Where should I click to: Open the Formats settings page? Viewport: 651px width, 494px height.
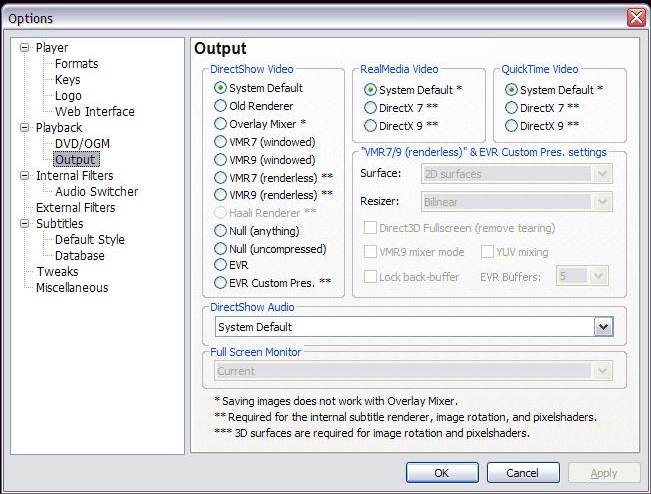point(76,64)
